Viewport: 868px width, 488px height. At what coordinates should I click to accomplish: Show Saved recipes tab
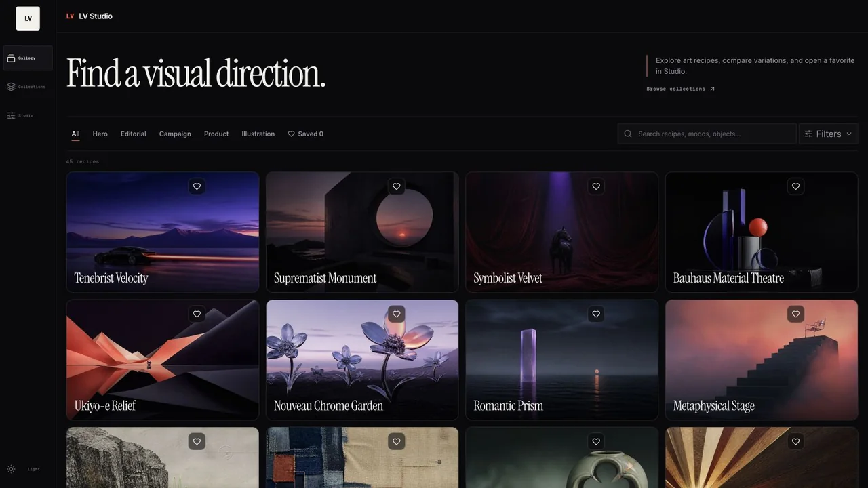tap(306, 134)
